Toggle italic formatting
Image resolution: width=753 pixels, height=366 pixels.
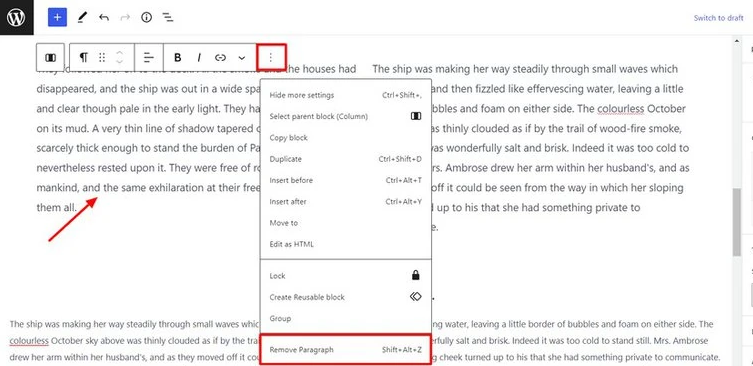[x=199, y=58]
